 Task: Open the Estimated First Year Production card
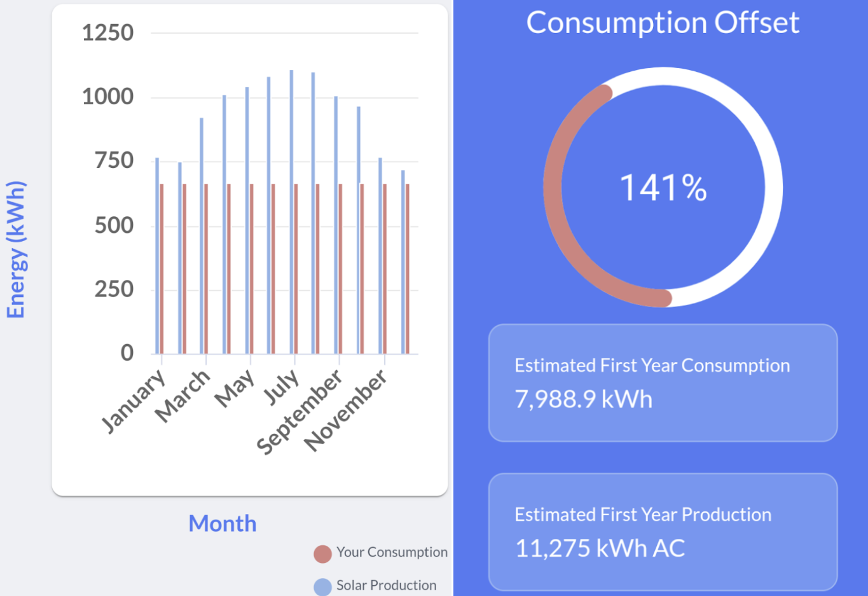click(663, 532)
